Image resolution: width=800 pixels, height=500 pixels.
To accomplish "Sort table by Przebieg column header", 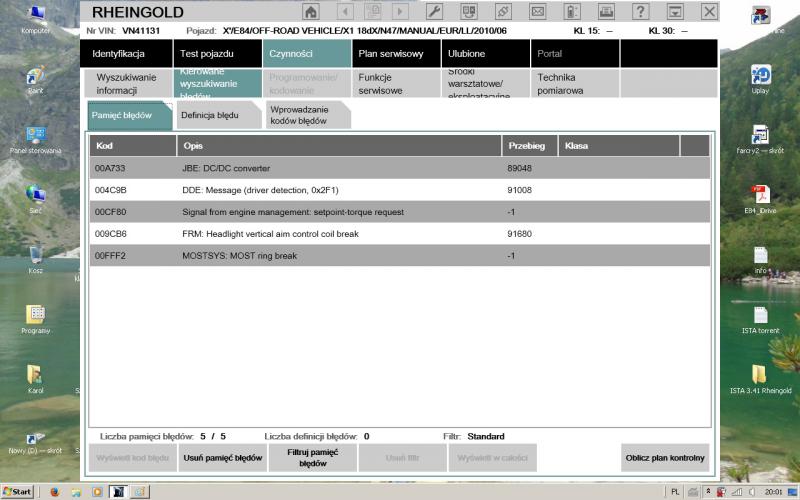I will pos(530,145).
